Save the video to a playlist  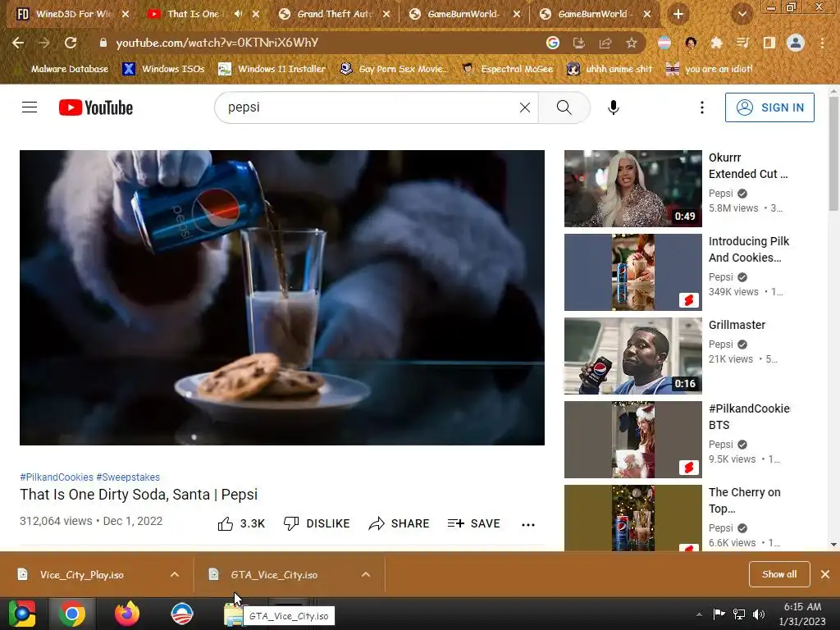tap(473, 523)
